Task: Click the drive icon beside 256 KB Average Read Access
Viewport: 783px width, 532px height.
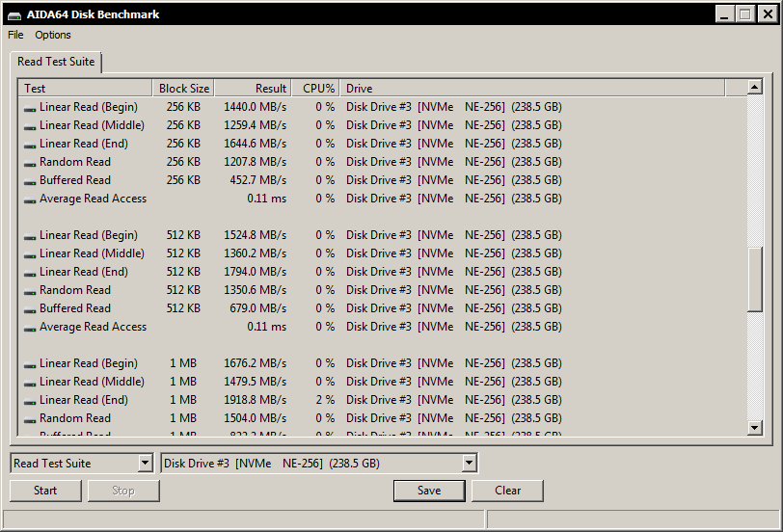Action: click(x=30, y=199)
